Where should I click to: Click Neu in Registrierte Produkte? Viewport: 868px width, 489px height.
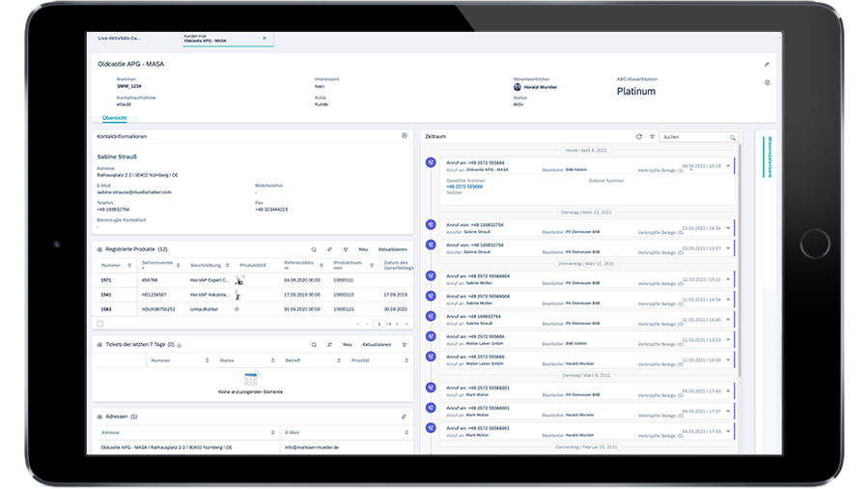tap(363, 248)
